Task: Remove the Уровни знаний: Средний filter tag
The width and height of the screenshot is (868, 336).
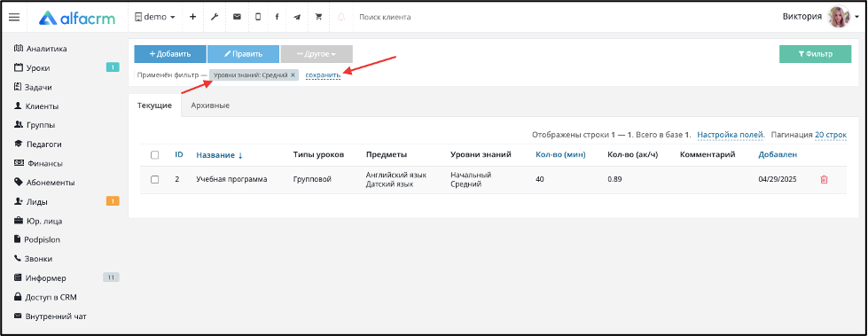Action: point(293,74)
